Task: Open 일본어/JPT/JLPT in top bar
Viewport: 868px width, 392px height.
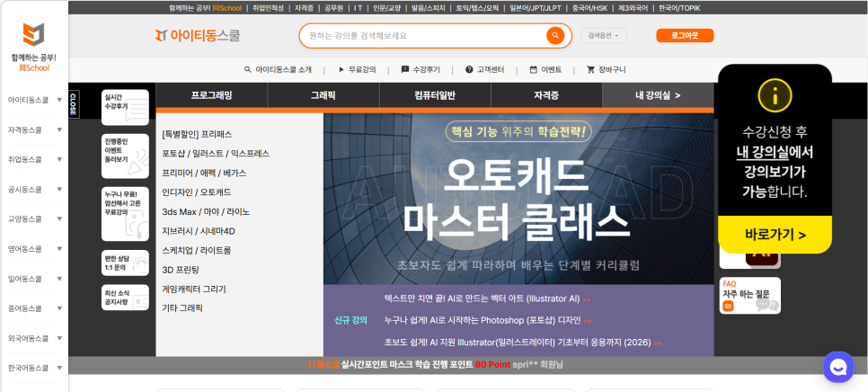Action: pos(537,8)
